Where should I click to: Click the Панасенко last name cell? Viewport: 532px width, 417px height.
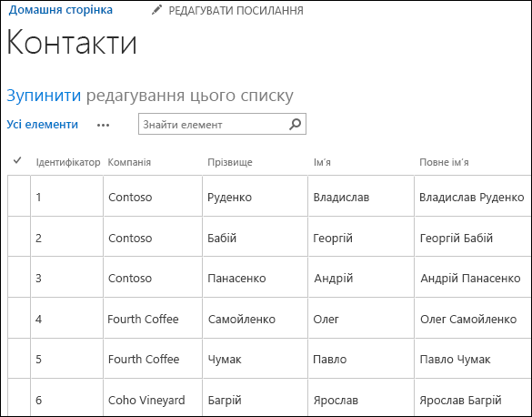click(x=256, y=277)
